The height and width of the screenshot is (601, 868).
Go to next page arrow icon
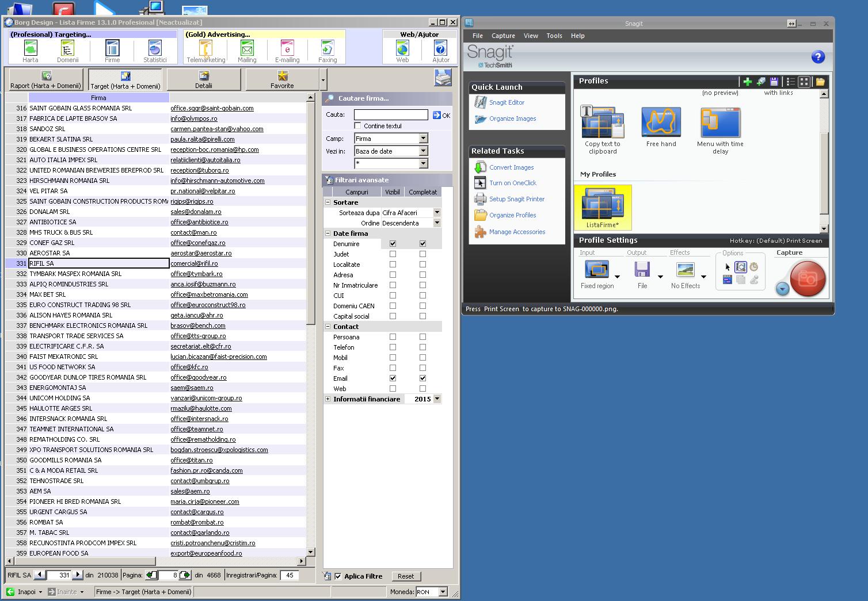[185, 575]
